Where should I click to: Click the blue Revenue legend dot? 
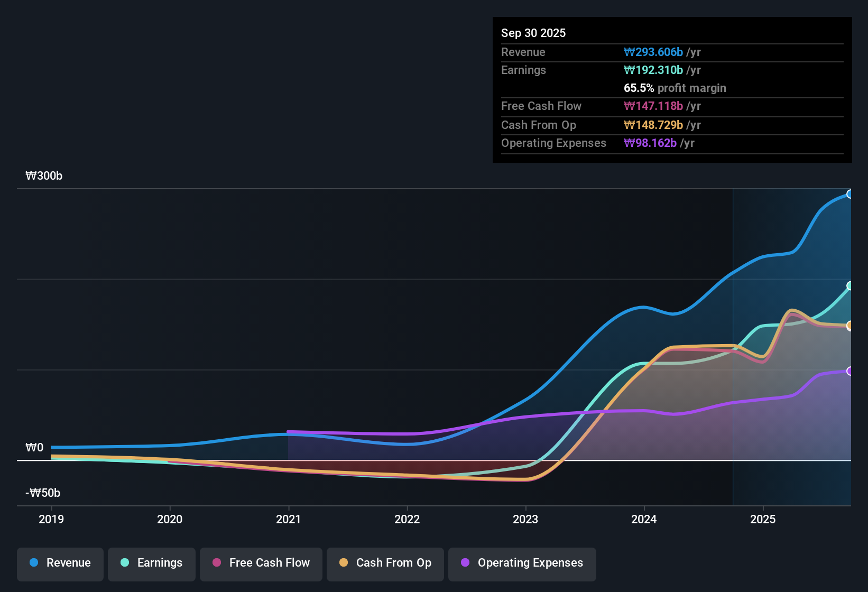34,563
